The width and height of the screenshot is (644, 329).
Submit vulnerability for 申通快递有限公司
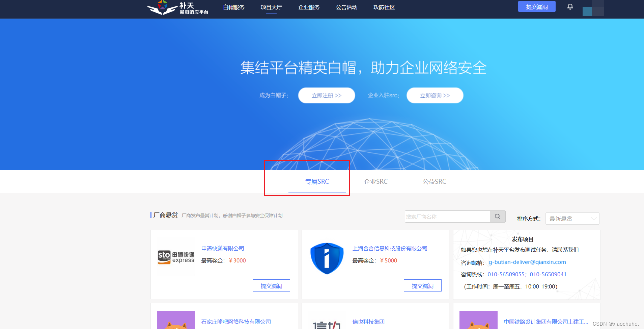tap(271, 286)
